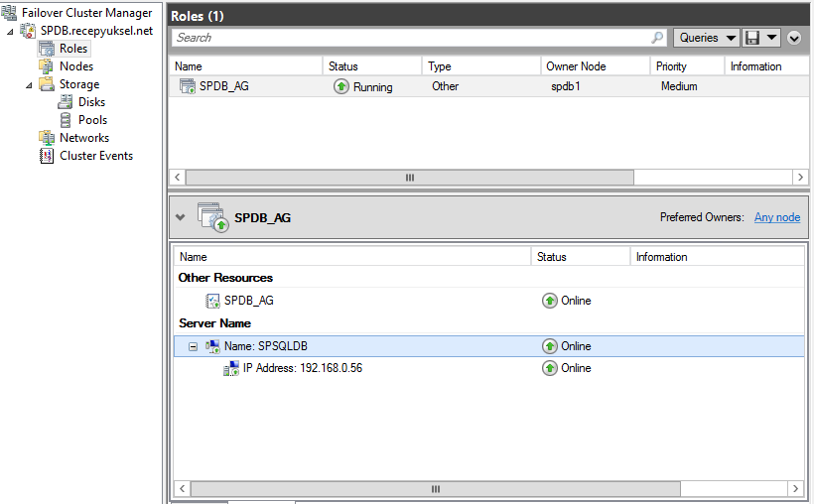Image resolution: width=814 pixels, height=504 pixels.
Task: Click the SPDB_AG resource icon under Other Resources
Action: click(212, 301)
